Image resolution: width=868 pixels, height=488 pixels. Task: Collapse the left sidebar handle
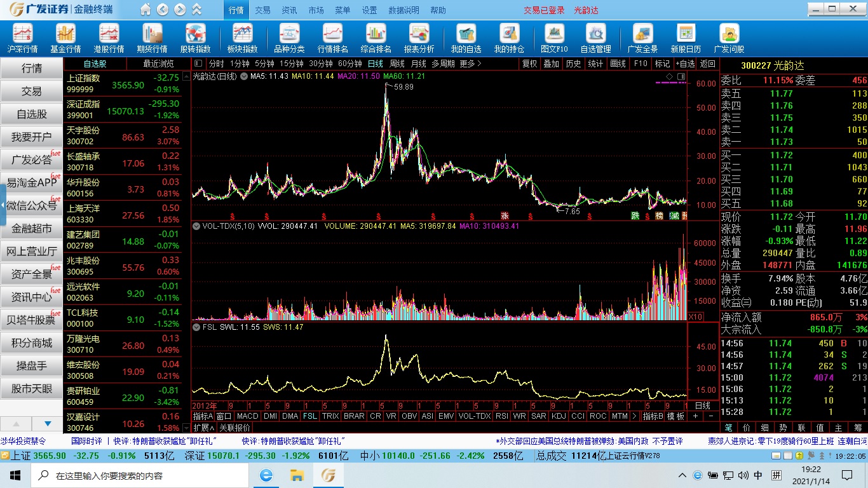point(3,206)
